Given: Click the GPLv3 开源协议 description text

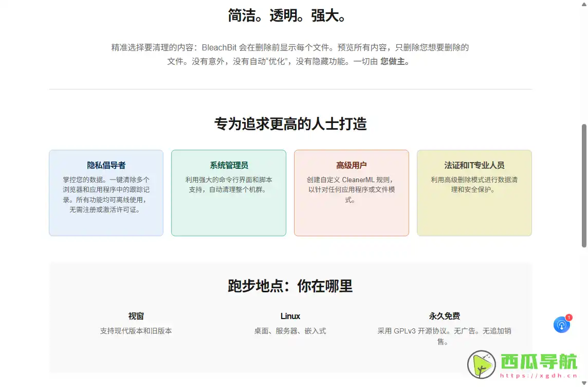Looking at the screenshot, I should (444, 336).
